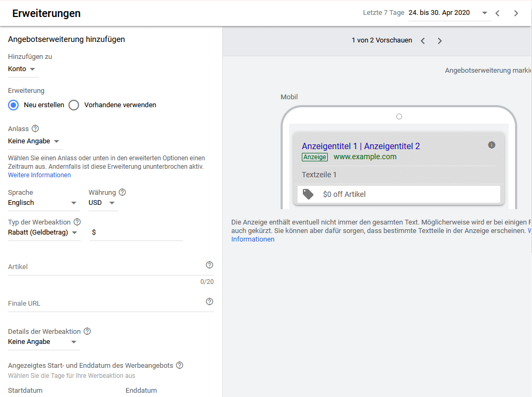Open Rabatt (Geldbetrag) type dropdown
532x397 pixels.
click(x=43, y=232)
